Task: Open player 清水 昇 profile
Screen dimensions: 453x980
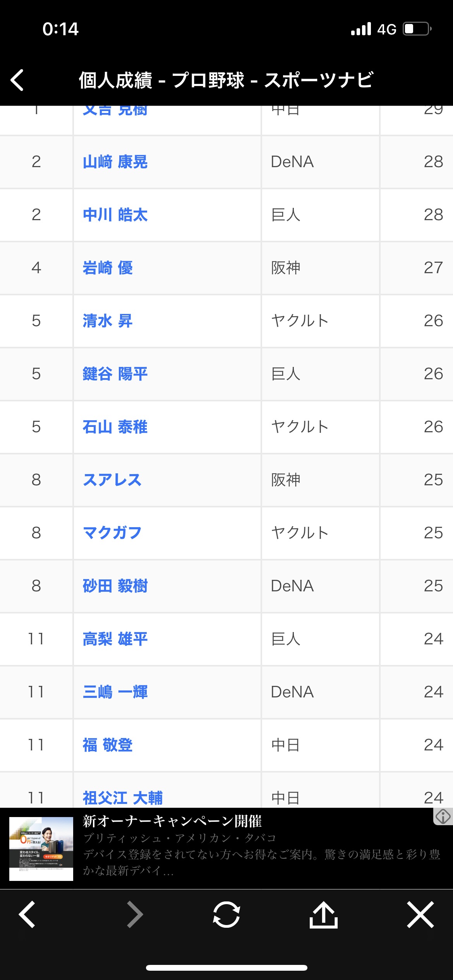Action: point(108,321)
